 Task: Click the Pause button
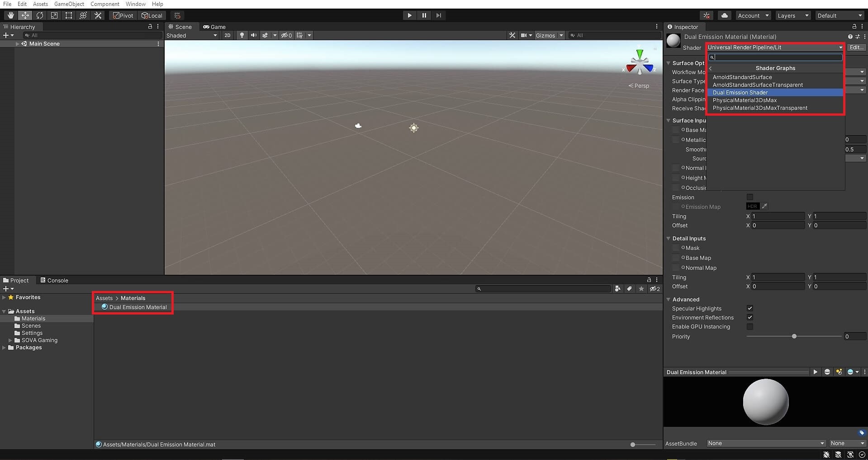tap(424, 15)
